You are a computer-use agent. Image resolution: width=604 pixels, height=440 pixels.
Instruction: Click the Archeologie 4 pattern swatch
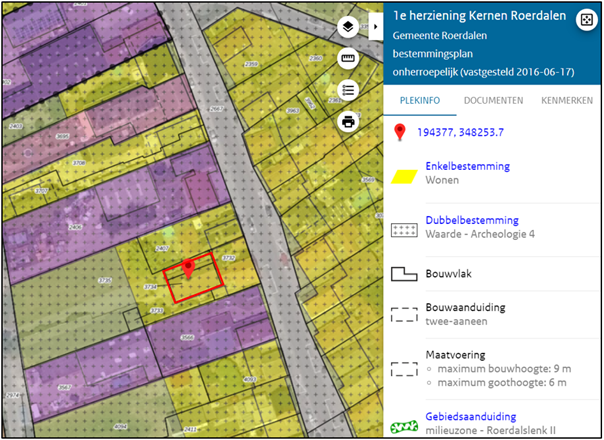point(404,230)
